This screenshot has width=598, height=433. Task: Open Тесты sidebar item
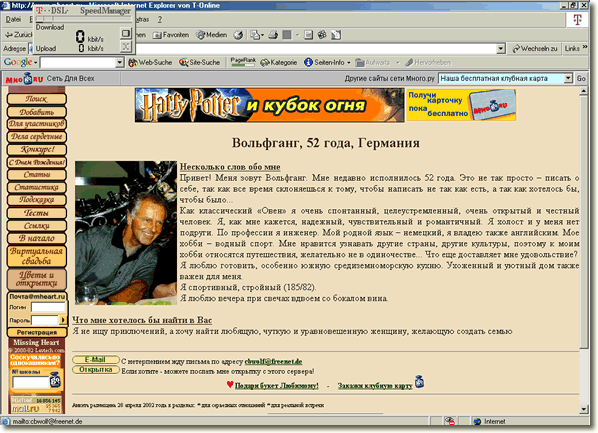coord(37,213)
